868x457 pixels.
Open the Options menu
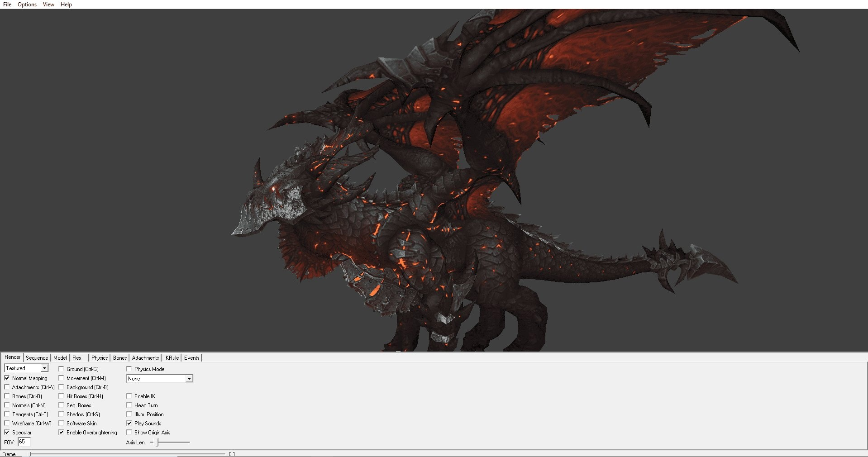[27, 5]
